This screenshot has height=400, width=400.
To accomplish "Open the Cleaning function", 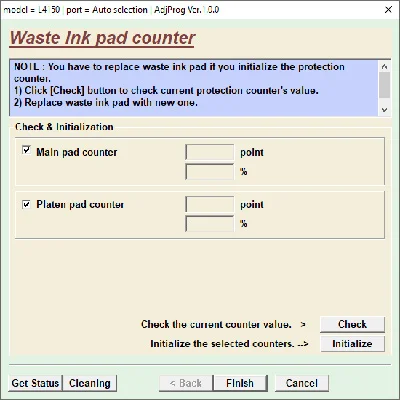I will pyautogui.click(x=90, y=383).
